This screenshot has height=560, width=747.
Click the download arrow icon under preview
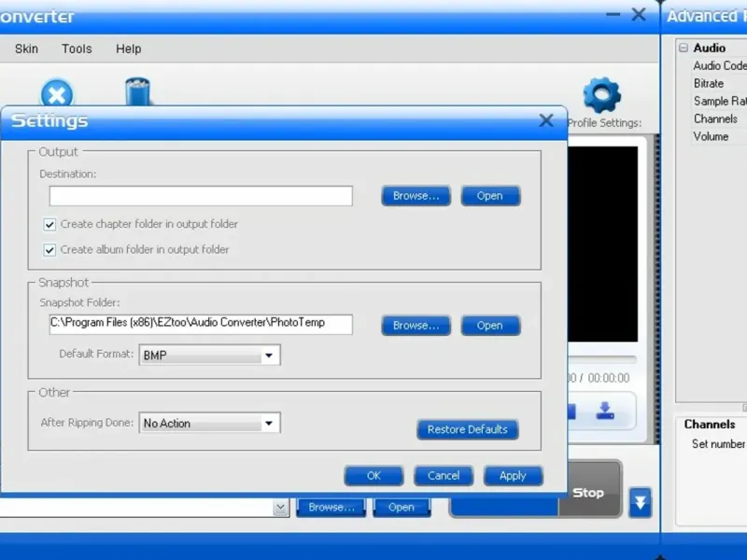click(605, 411)
